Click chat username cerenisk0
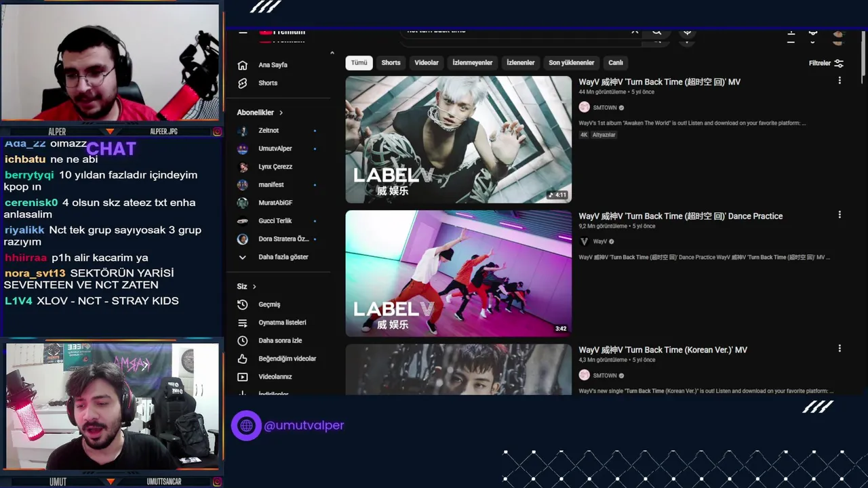The image size is (868, 488). click(31, 203)
